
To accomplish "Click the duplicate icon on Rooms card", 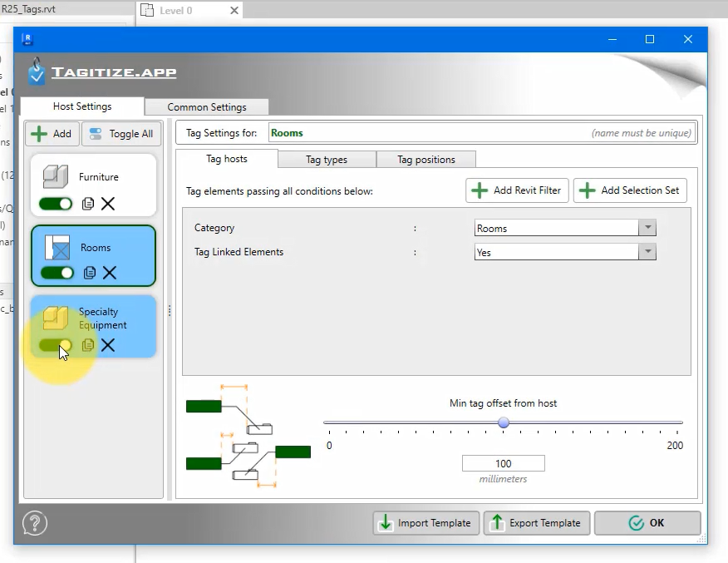I will [90, 273].
